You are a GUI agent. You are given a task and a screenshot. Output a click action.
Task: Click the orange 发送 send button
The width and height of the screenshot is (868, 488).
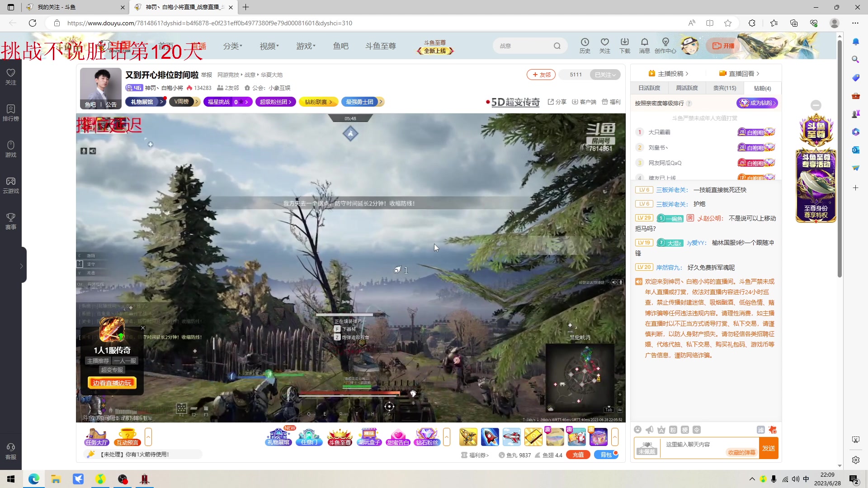769,448
